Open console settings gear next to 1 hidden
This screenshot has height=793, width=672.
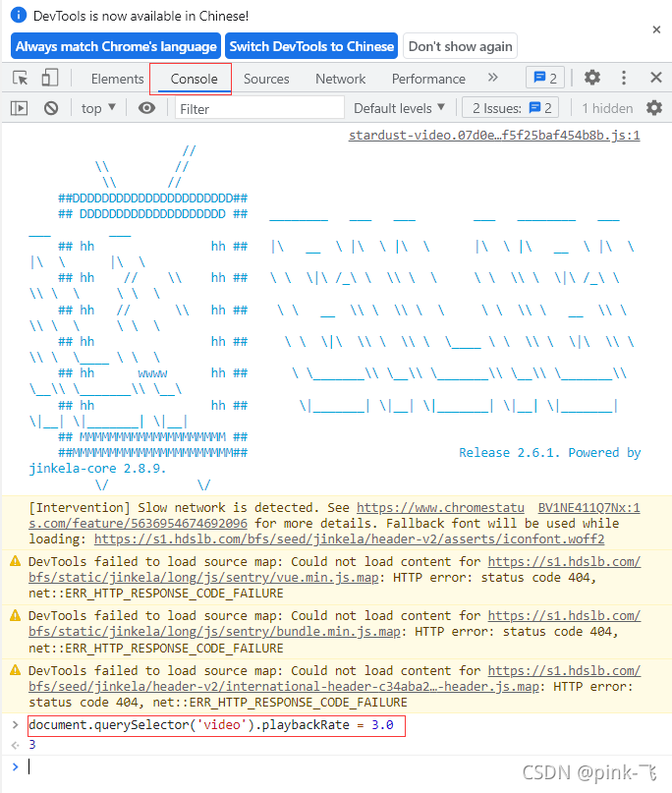coord(654,108)
